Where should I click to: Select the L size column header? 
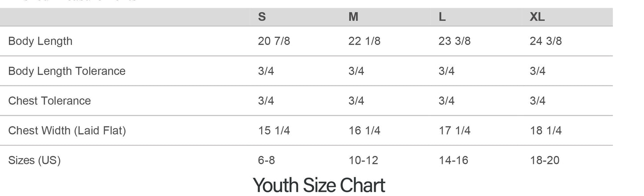pyautogui.click(x=442, y=17)
